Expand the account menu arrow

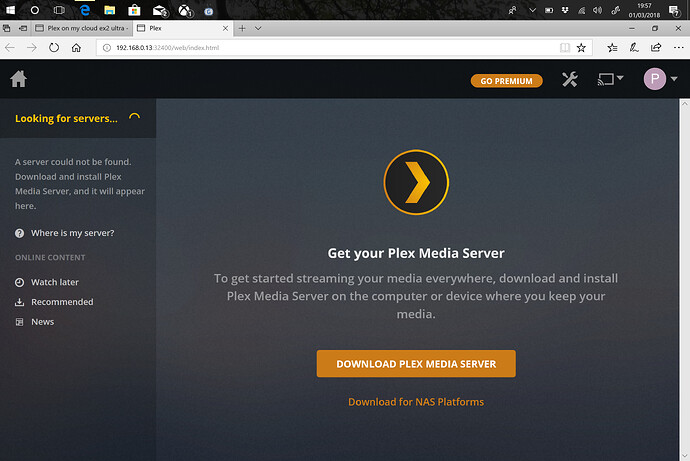coord(674,79)
